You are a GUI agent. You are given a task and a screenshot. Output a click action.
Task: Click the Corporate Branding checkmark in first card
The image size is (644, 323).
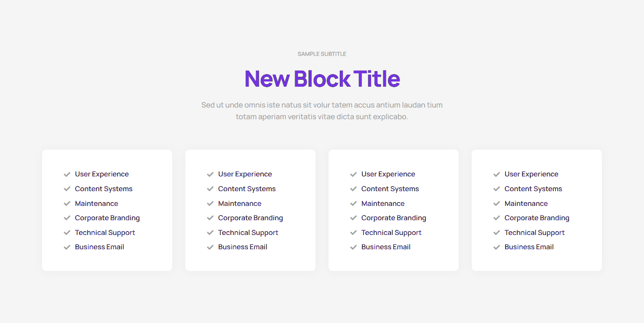coord(67,218)
